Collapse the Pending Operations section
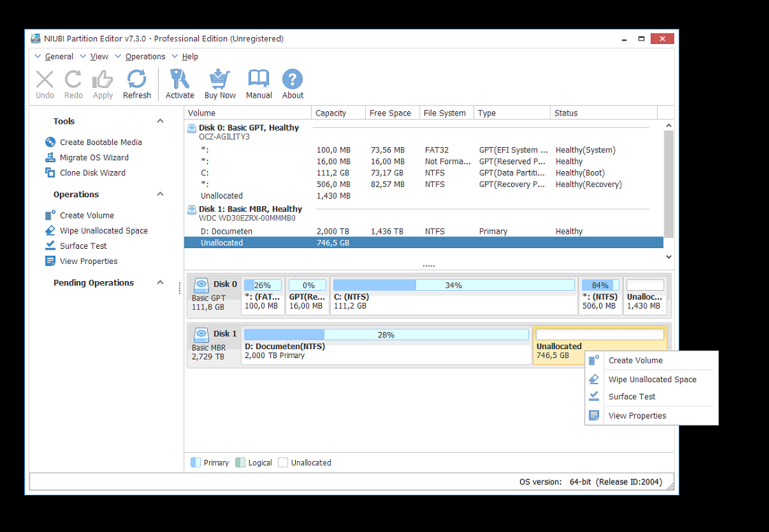Viewport: 769px width, 532px height. (160, 282)
